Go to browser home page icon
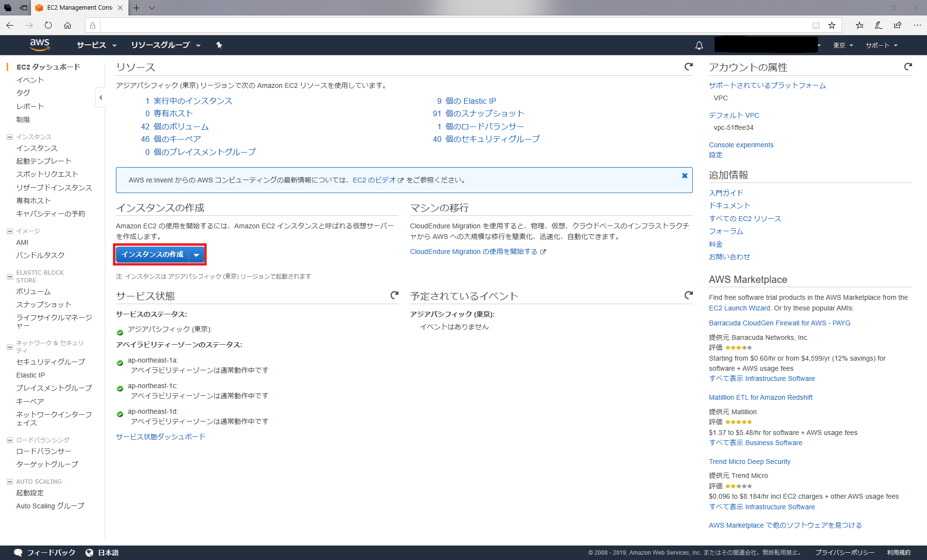927x560 pixels. pyautogui.click(x=68, y=25)
